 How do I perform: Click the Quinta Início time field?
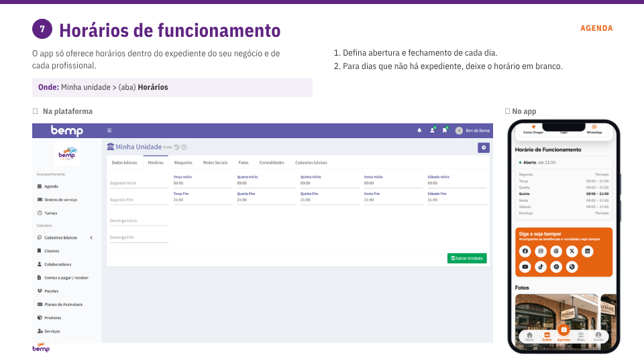[330, 182]
